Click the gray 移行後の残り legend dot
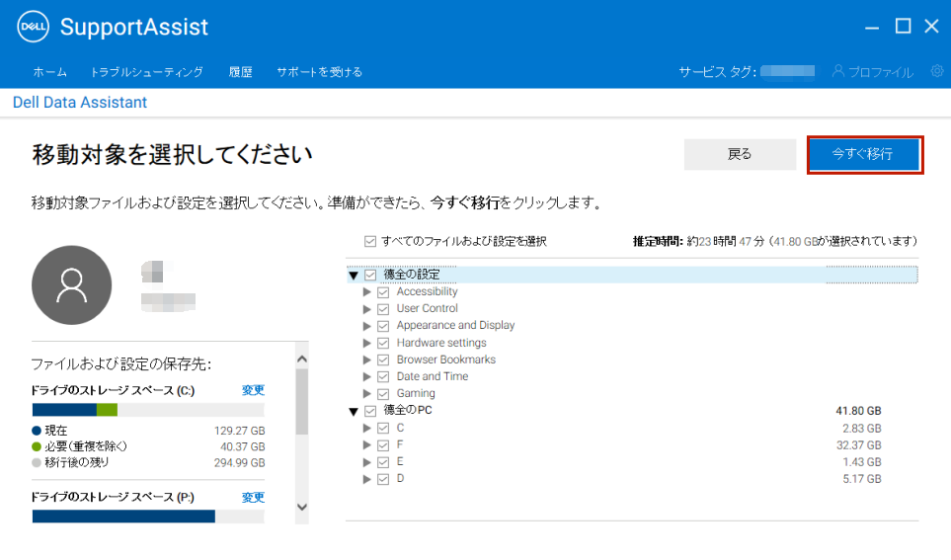 37,462
